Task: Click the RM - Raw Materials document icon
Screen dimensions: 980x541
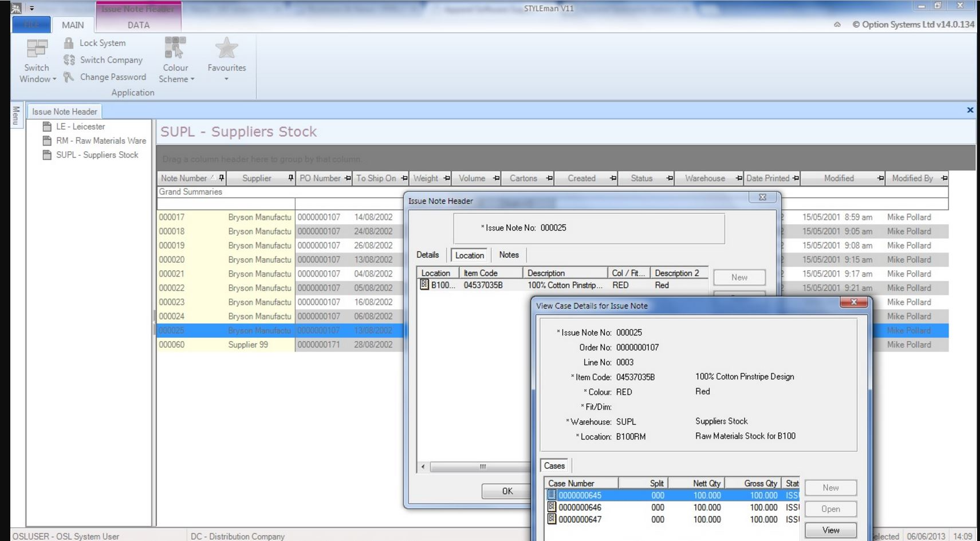Action: click(48, 141)
